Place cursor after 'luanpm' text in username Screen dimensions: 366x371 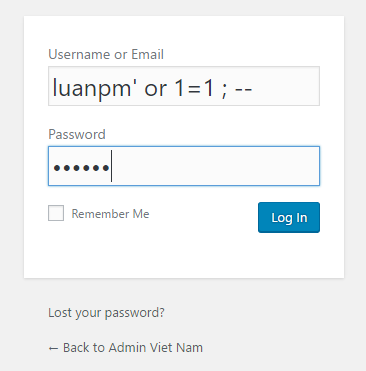131,89
